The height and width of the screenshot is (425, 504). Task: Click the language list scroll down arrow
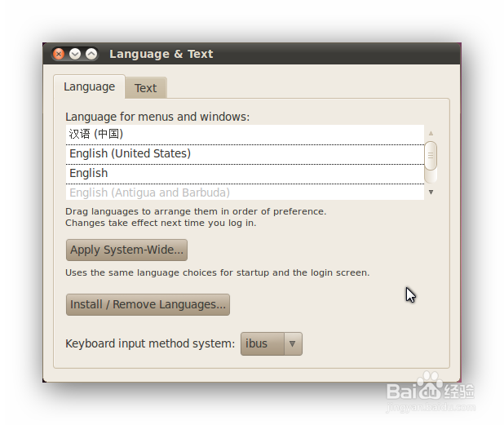431,192
